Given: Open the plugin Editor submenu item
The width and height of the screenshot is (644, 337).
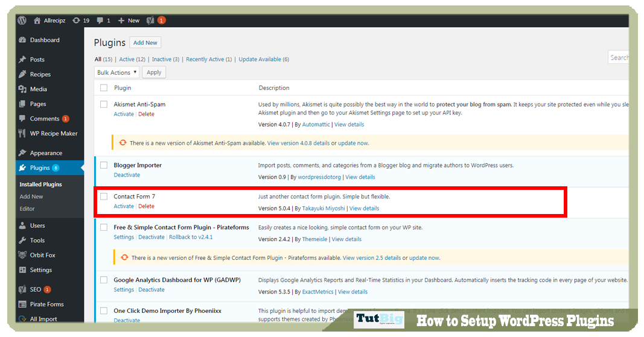Looking at the screenshot, I should point(27,209).
